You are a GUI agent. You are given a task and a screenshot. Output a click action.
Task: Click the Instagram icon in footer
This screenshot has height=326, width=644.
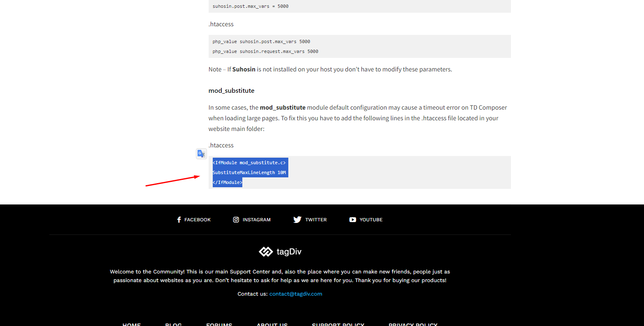pyautogui.click(x=236, y=220)
